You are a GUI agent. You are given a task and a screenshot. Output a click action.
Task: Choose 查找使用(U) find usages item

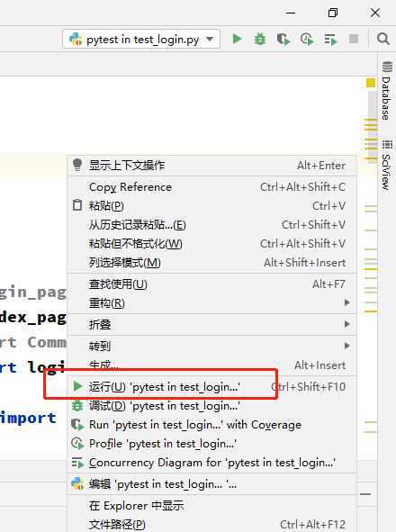211,284
